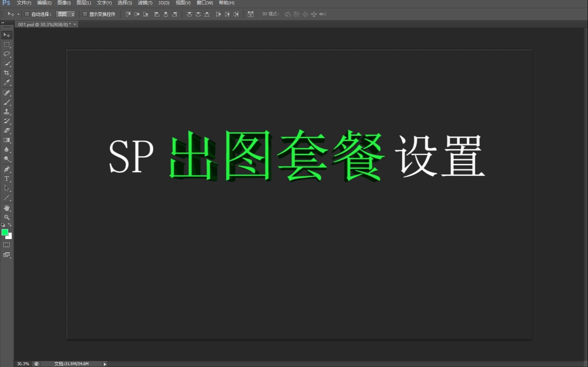This screenshot has height=367, width=588.
Task: Select the Eyedropper tool
Action: click(7, 82)
